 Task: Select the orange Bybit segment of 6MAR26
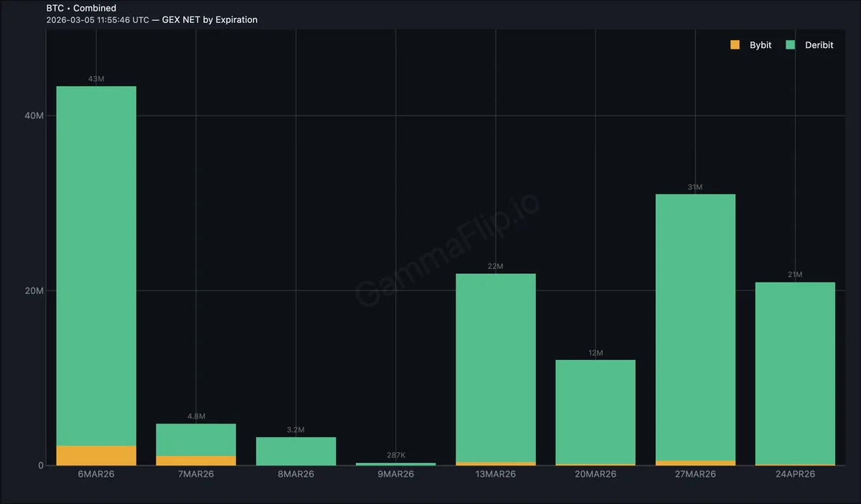(96, 455)
